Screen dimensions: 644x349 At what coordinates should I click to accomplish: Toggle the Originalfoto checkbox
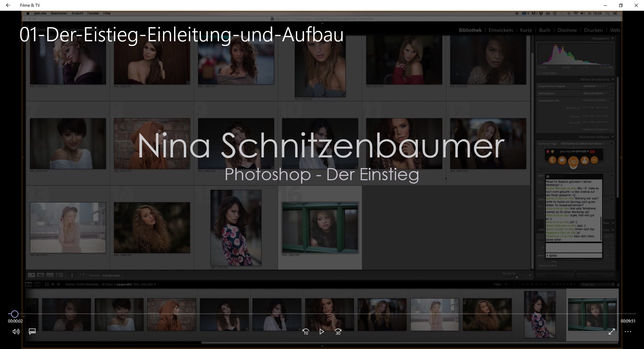coord(539,73)
